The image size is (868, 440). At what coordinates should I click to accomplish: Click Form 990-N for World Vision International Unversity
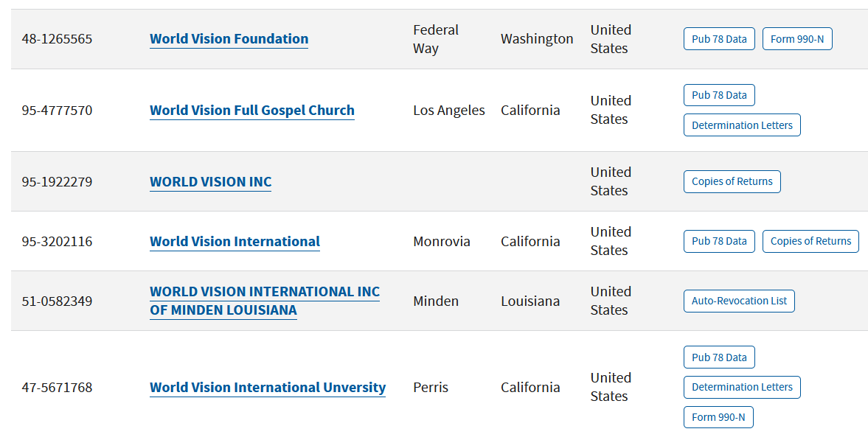(718, 417)
